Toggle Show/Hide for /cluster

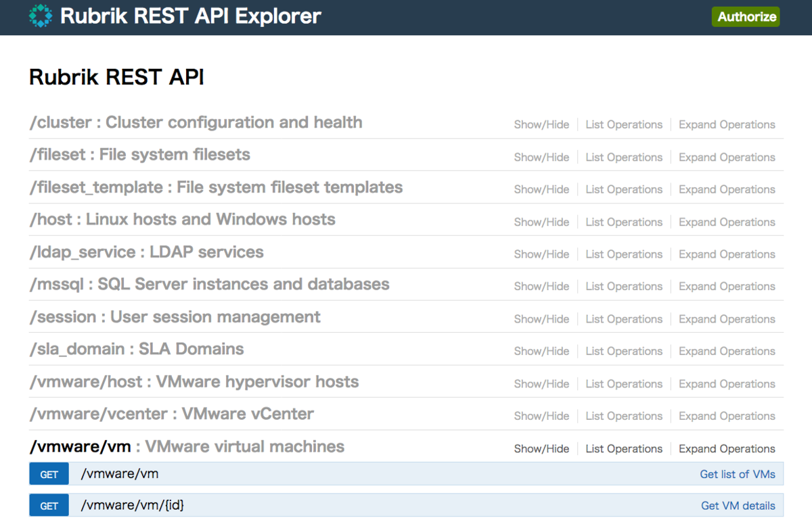pos(541,124)
